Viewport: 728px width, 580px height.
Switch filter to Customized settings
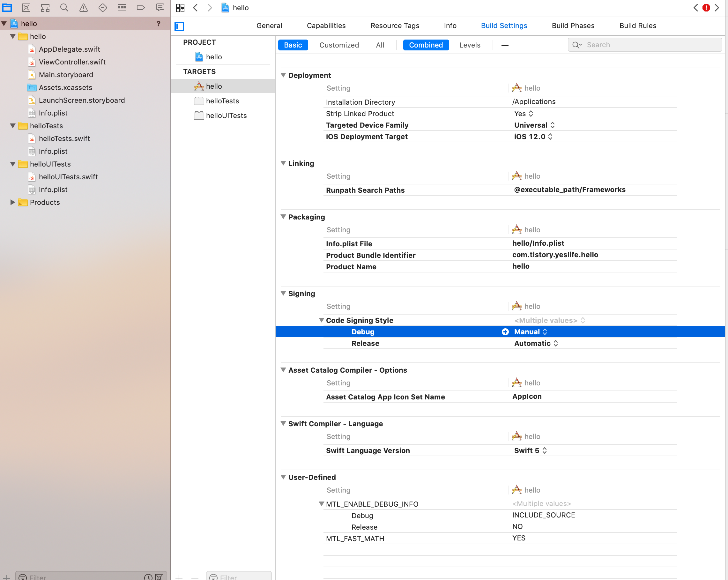click(339, 45)
